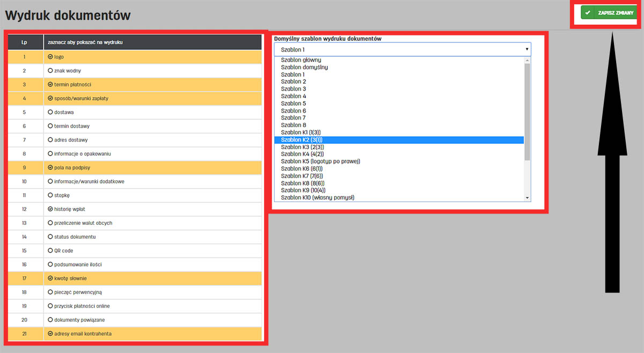Uncheck the kwotę słownie option
This screenshot has height=353, width=644.
(50, 278)
